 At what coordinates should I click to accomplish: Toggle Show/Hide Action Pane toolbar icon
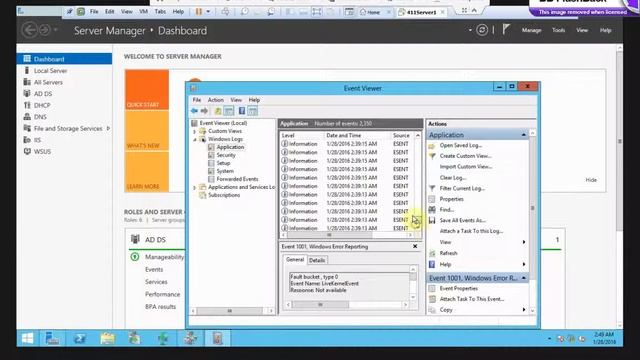click(x=253, y=111)
